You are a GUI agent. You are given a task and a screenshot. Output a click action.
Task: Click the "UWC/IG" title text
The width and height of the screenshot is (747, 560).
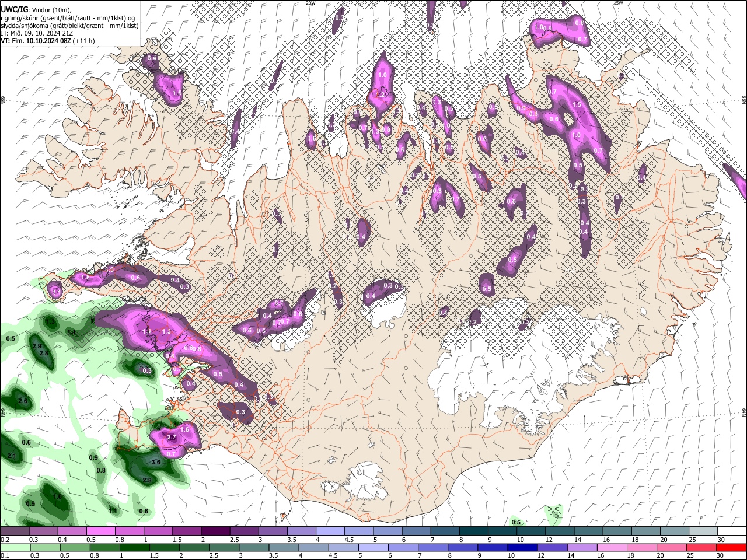[14, 9]
